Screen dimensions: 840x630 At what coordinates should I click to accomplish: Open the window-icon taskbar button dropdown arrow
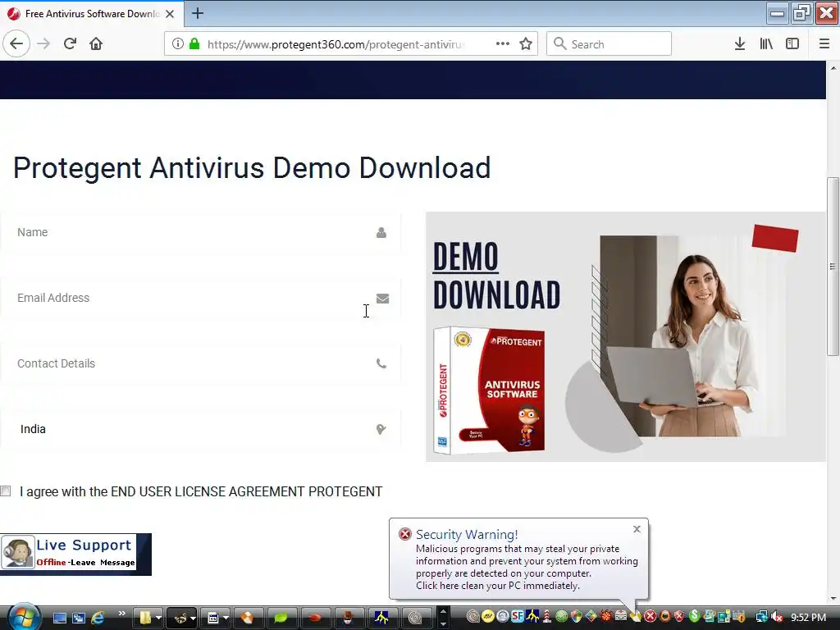pyautogui.click(x=226, y=619)
